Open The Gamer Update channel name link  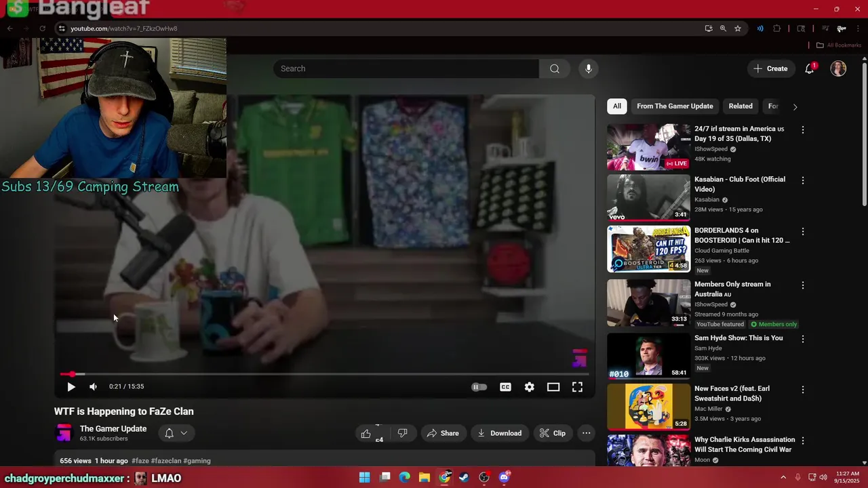113,428
